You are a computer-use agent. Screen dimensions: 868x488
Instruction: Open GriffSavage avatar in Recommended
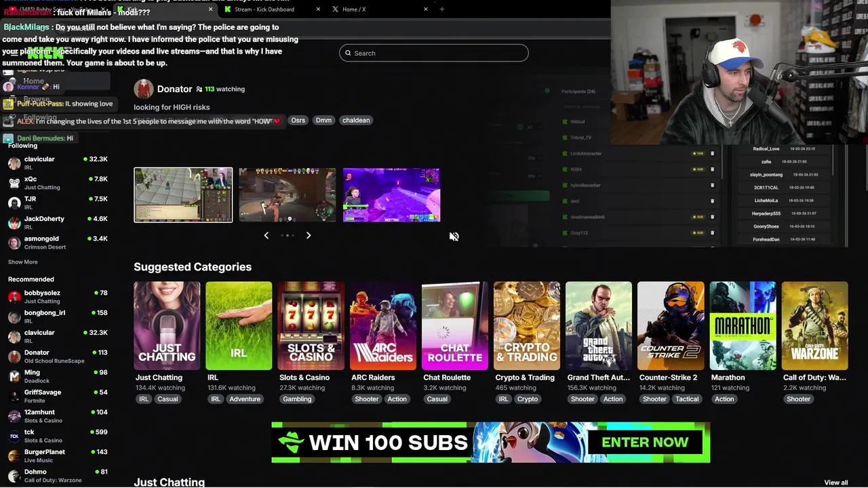[x=14, y=396]
